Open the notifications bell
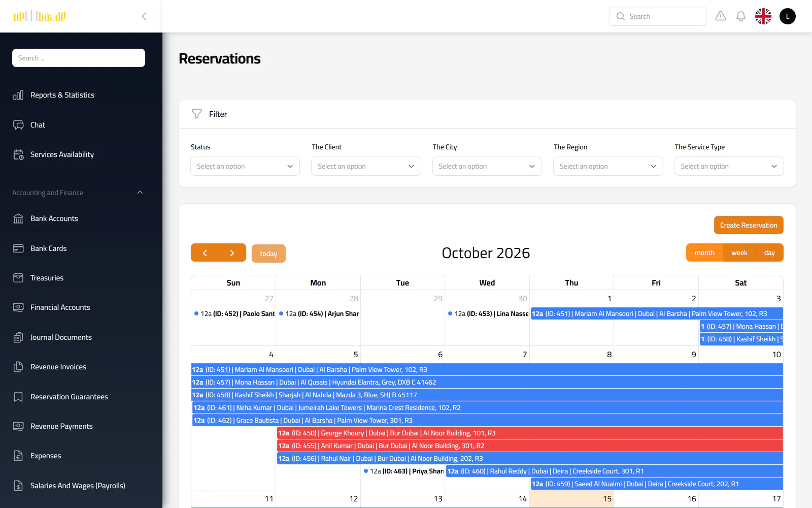The height and width of the screenshot is (508, 812). pyautogui.click(x=741, y=16)
